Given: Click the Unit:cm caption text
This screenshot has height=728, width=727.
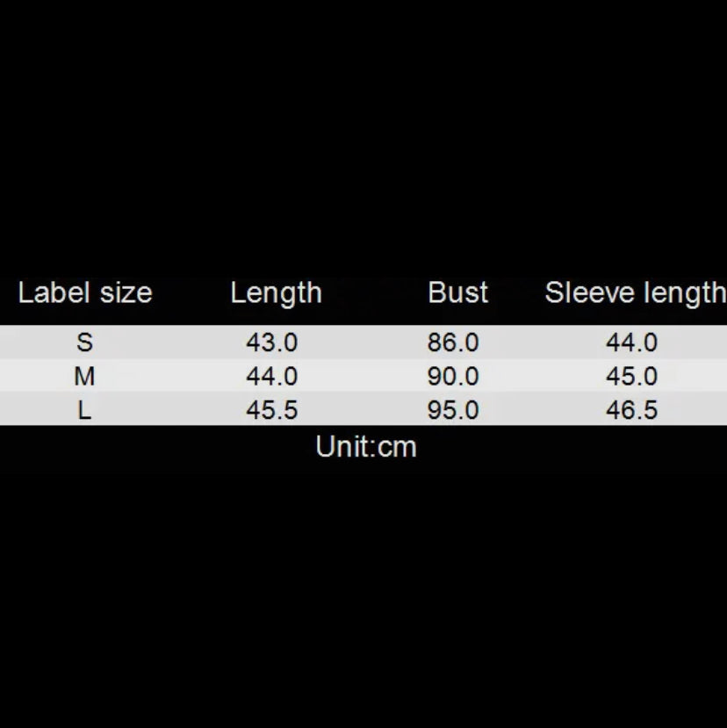Looking at the screenshot, I should (x=366, y=447).
